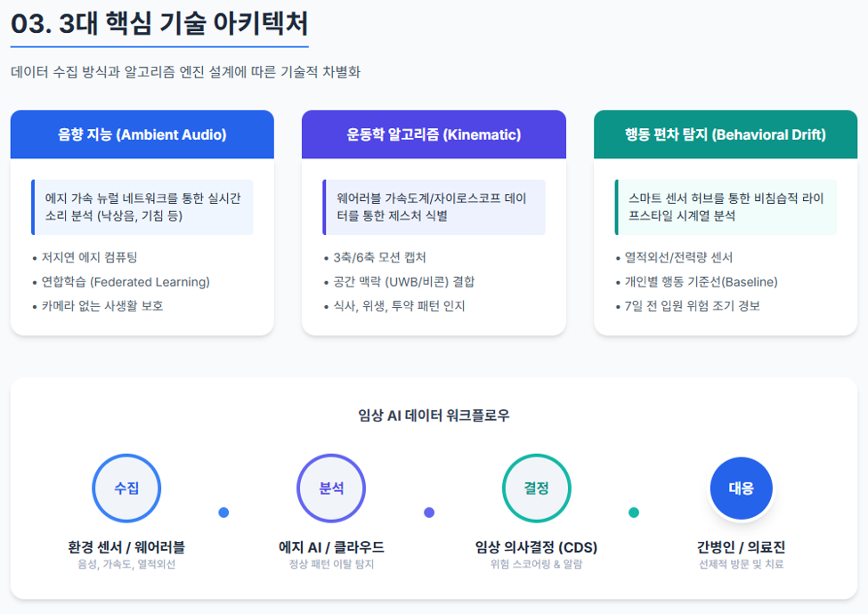Click the 간병인 / 의료진 label
The height and width of the screenshot is (614, 868).
[x=742, y=547]
